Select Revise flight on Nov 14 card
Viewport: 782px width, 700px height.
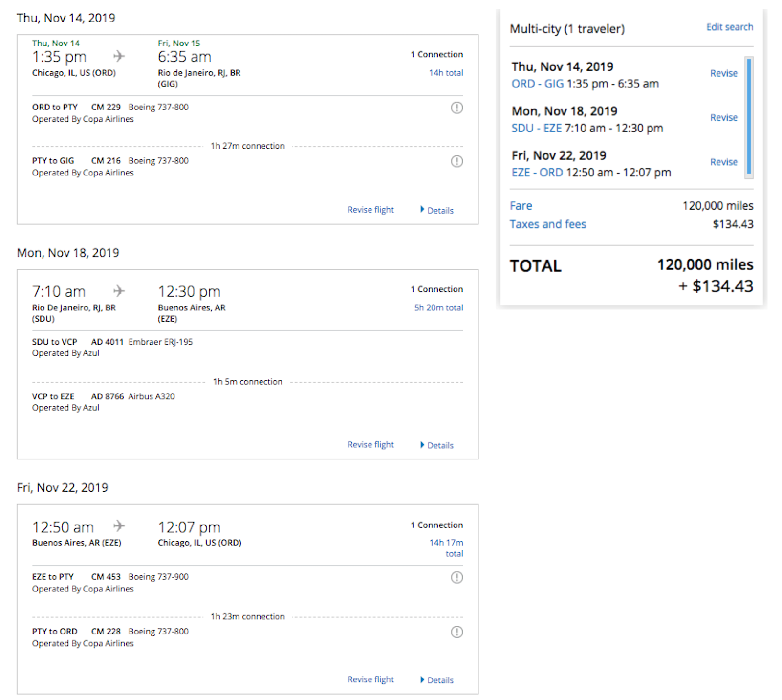point(370,209)
